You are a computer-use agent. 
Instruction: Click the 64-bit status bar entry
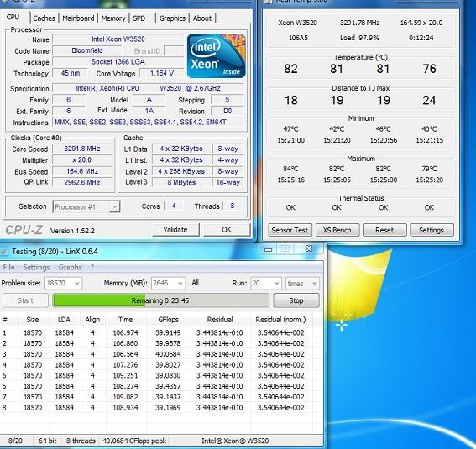48,441
